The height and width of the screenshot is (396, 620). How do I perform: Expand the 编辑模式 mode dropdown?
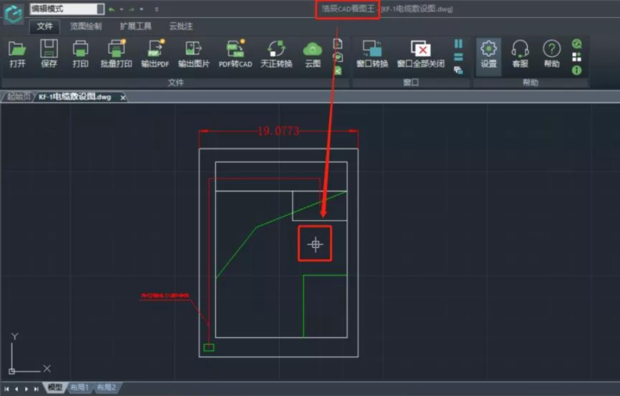(x=100, y=9)
